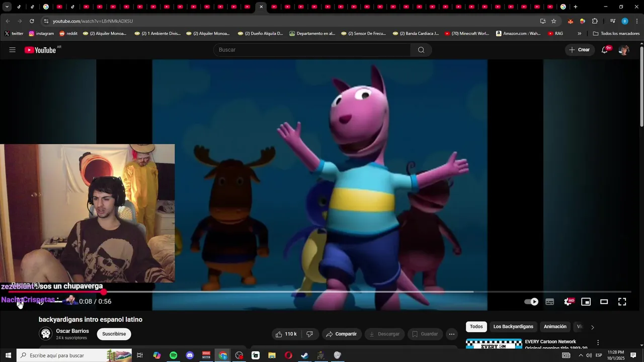This screenshot has height=362, width=644.
Task: Open the Chrome three-dot menu
Action: (637, 21)
